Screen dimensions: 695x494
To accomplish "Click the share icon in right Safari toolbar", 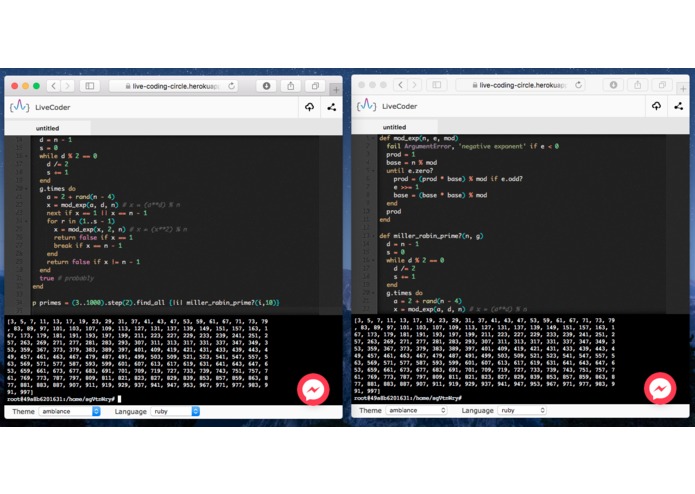I will click(638, 85).
